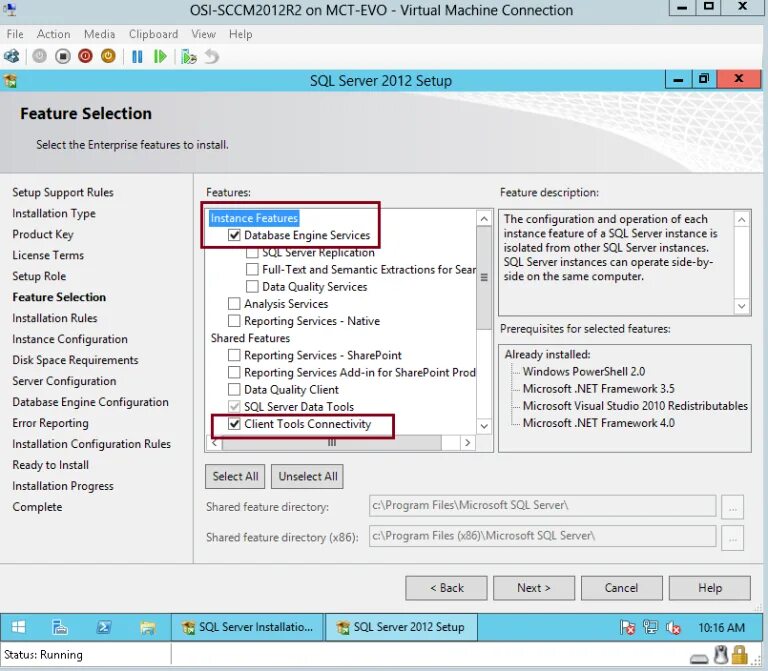Click the SQL Server 2012 Setup taskbar button
The image size is (768, 671).
(401, 627)
